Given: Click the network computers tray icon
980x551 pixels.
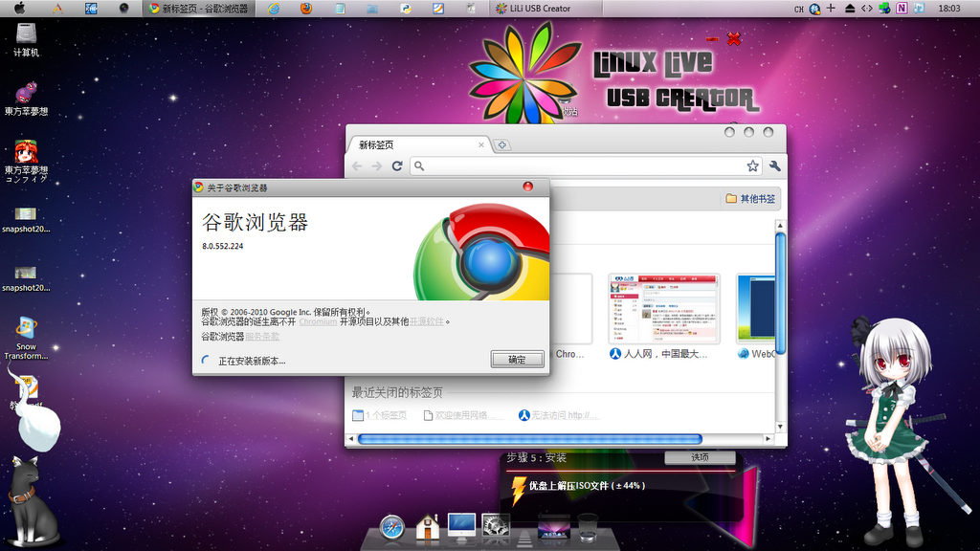Looking at the screenshot, I should click(884, 8).
